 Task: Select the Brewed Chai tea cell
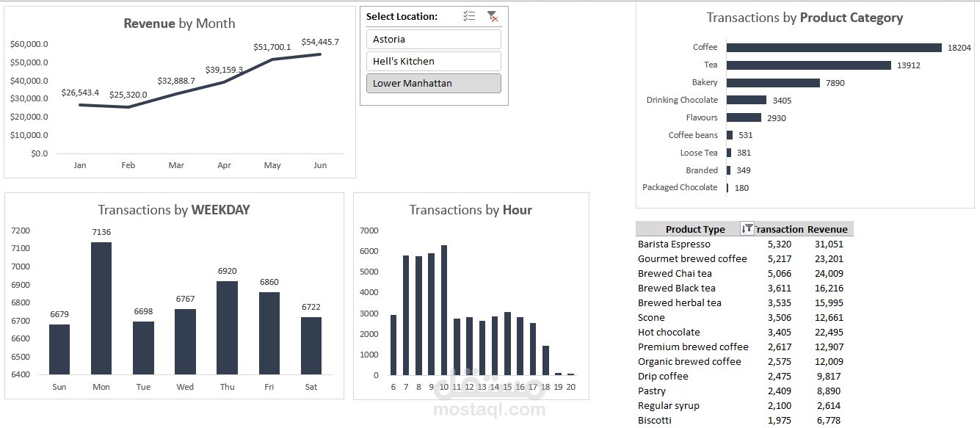(675, 273)
